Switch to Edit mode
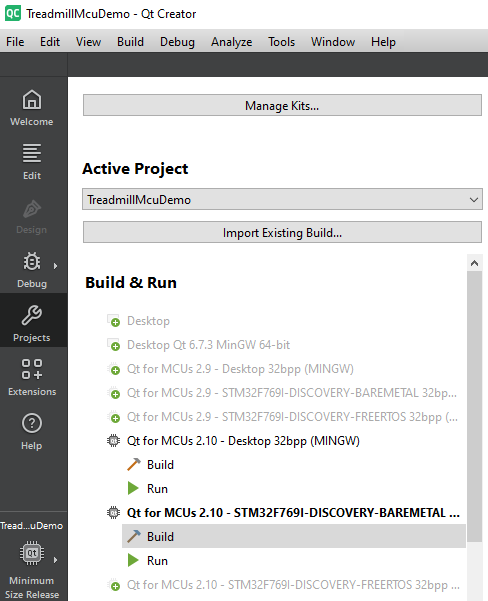Screen dimensions: 488x601 [32, 162]
